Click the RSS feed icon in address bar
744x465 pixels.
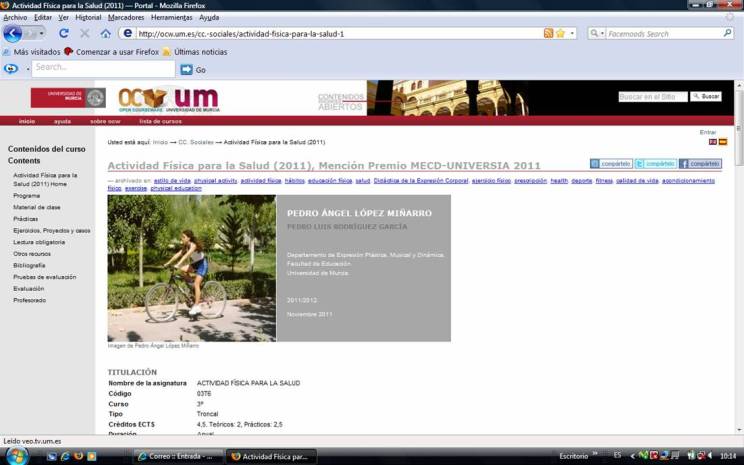click(549, 33)
